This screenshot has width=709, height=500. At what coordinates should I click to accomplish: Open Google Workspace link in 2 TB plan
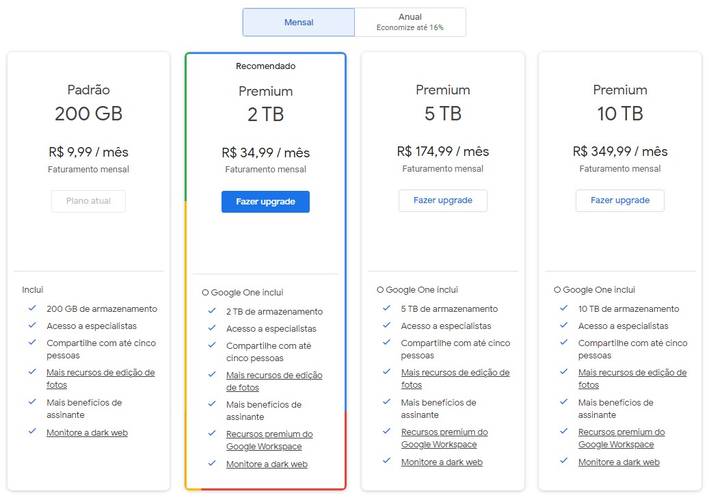(x=269, y=440)
